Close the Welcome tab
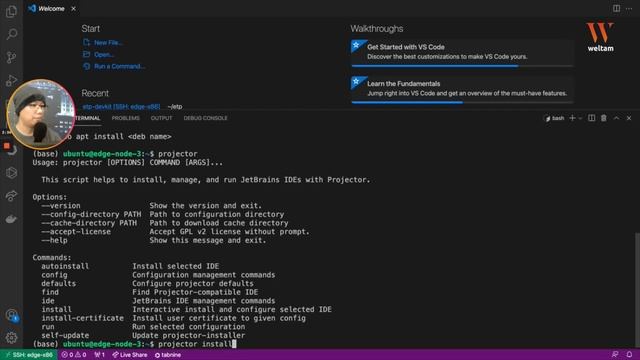Screen dimensions: 640x360 coord(73,9)
